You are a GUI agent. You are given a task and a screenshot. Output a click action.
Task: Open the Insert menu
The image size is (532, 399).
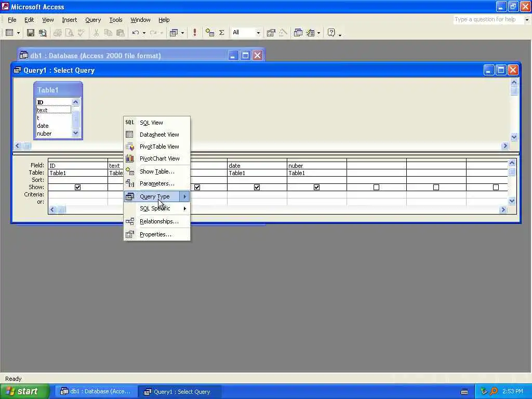[x=69, y=20]
